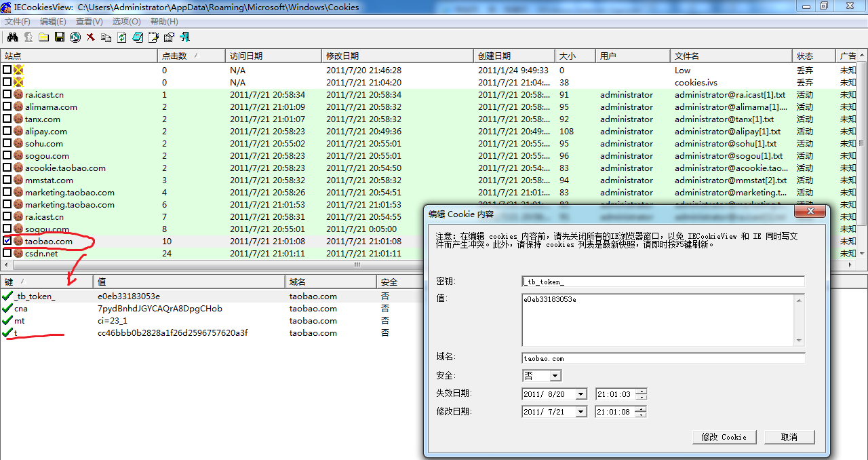
Task: Click the Exit door toolbar icon
Action: pyautogui.click(x=184, y=37)
